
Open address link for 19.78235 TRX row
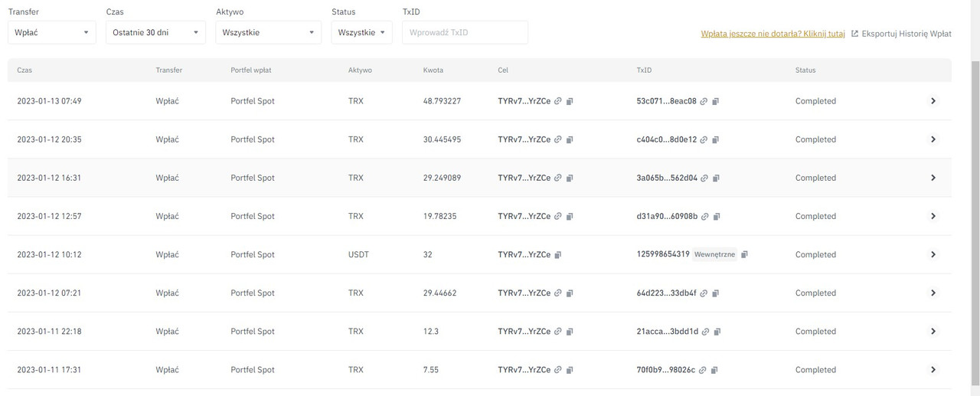click(558, 216)
